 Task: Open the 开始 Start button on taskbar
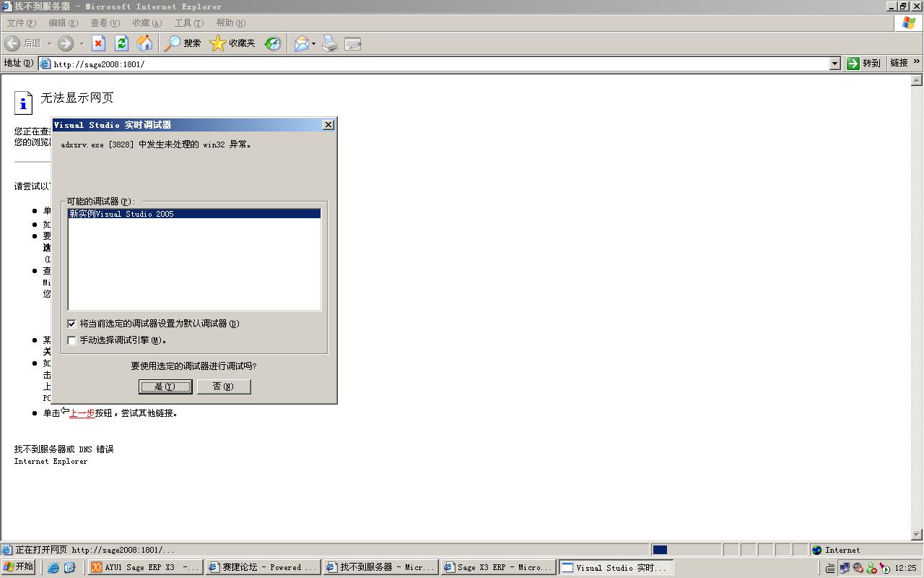[19, 567]
